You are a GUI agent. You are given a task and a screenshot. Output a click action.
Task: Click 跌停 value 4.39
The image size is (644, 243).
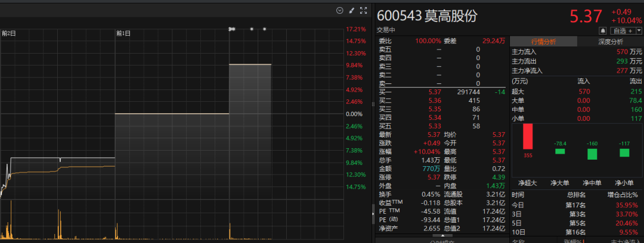499,177
